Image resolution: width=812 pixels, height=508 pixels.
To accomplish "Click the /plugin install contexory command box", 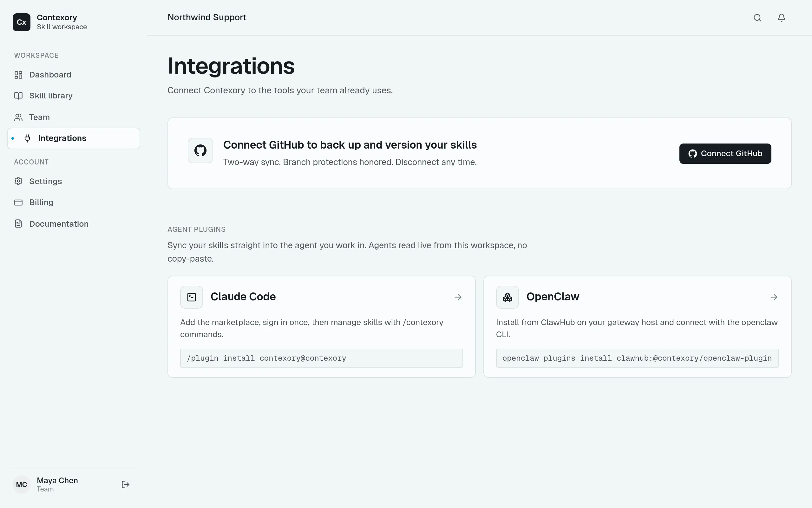I will [321, 358].
